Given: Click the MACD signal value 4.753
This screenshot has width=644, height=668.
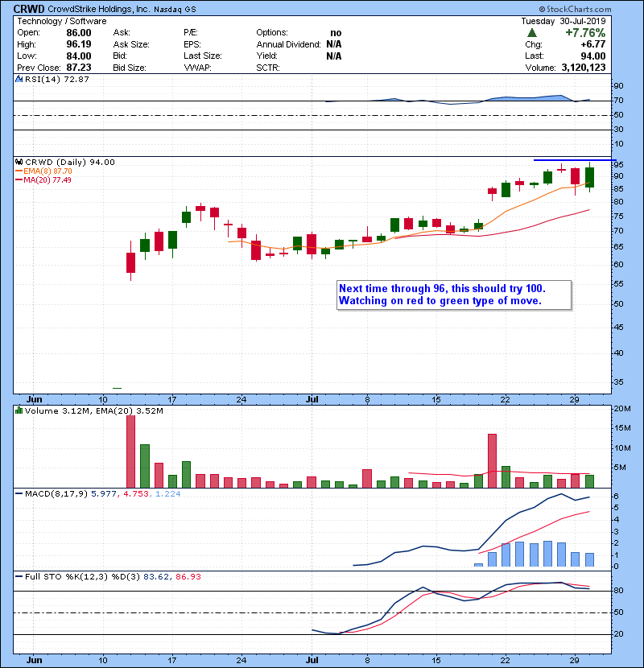Looking at the screenshot, I should (136, 493).
